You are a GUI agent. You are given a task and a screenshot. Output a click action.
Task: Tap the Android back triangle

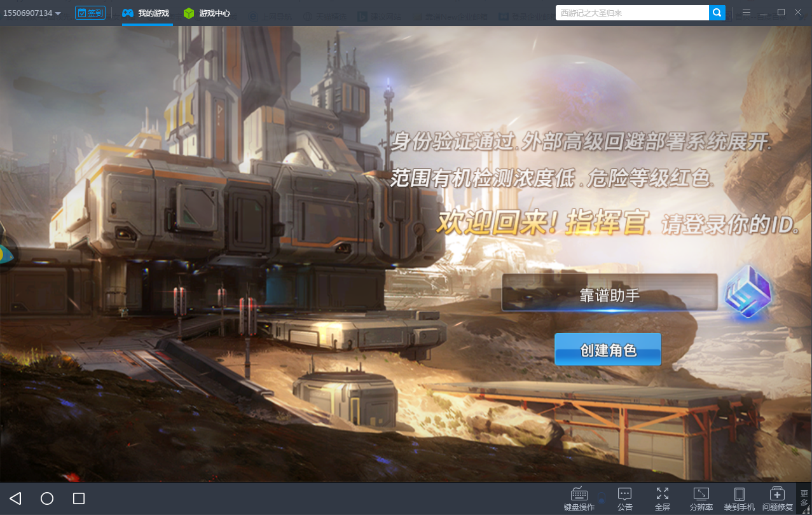(x=16, y=498)
